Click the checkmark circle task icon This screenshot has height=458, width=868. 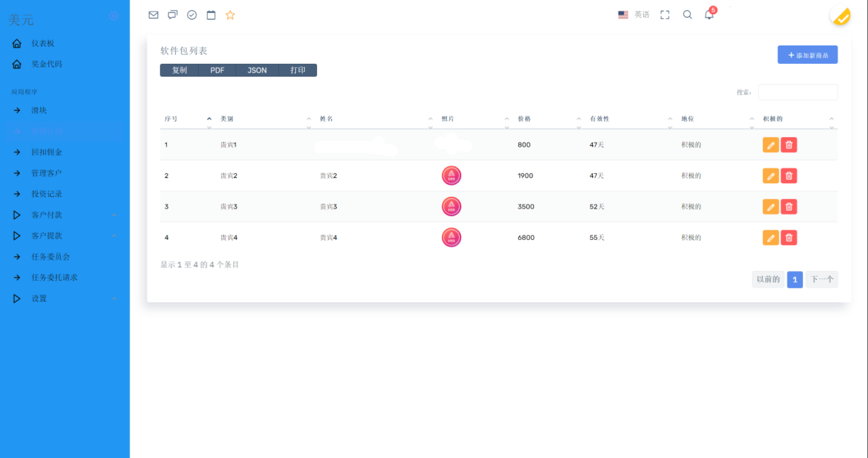click(x=192, y=15)
